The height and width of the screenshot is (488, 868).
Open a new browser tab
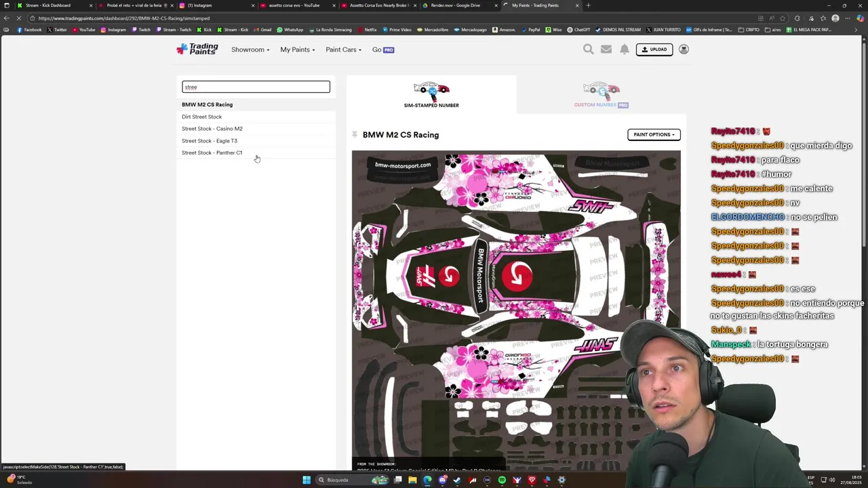click(x=588, y=5)
